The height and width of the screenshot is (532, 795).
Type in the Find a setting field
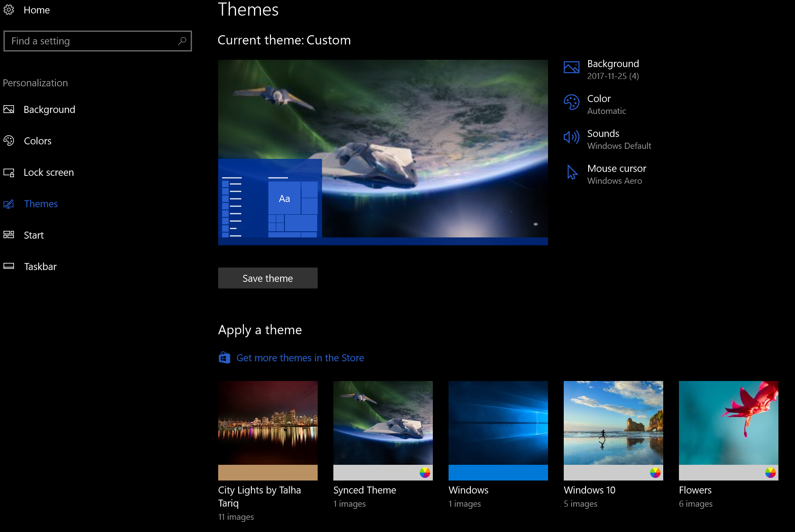92,41
